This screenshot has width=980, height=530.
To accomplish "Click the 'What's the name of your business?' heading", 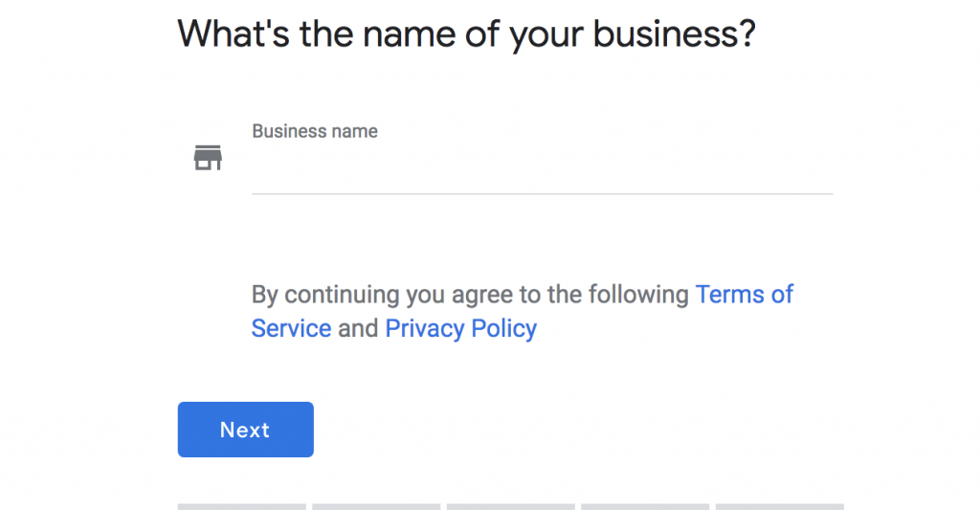I will click(467, 34).
